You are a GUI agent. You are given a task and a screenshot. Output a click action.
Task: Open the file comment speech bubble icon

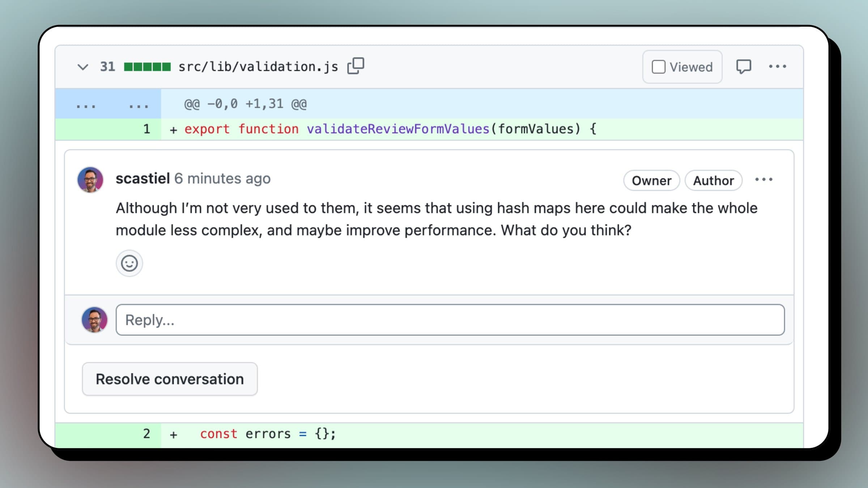pyautogui.click(x=744, y=67)
